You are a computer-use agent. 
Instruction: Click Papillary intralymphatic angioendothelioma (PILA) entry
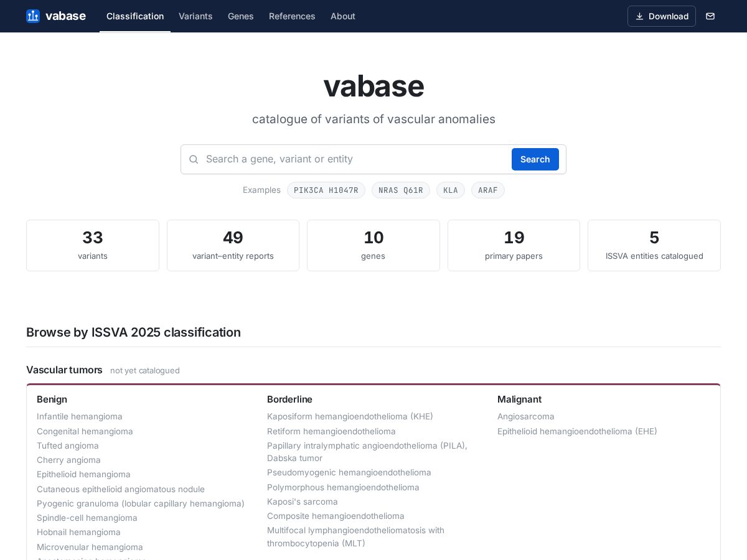pos(367,452)
